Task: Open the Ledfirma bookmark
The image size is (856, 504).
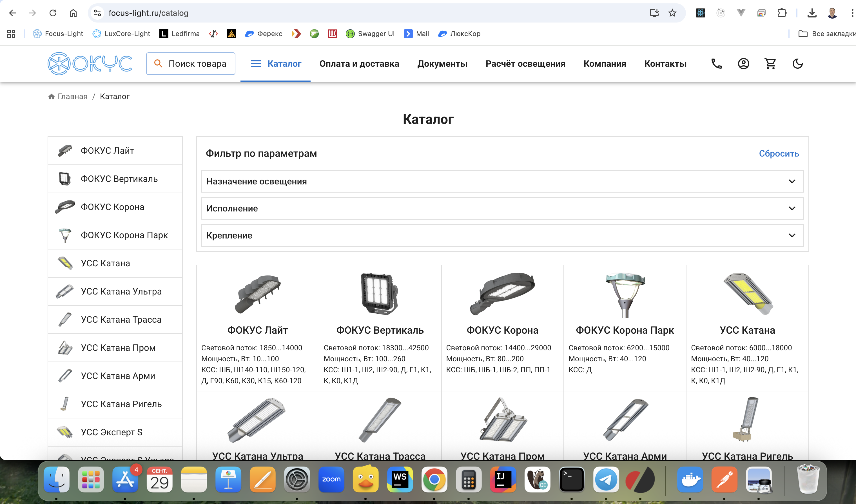Action: tap(179, 34)
